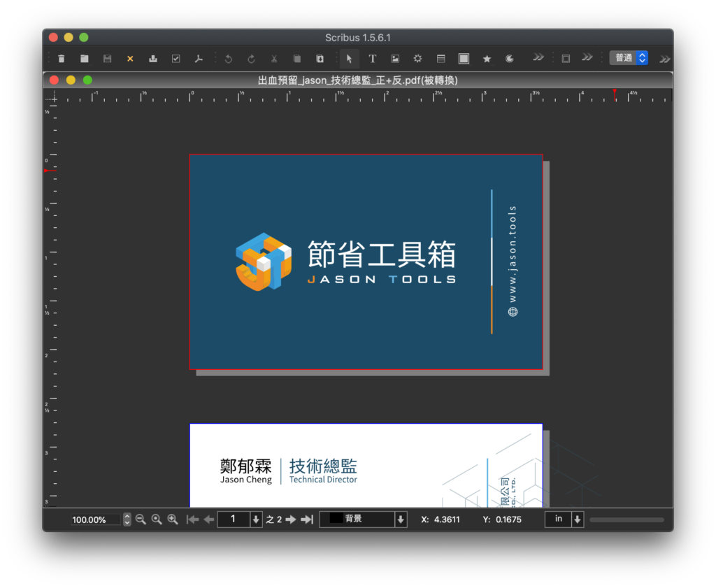Create a new document from the toolbar
This screenshot has width=716, height=588.
62,59
